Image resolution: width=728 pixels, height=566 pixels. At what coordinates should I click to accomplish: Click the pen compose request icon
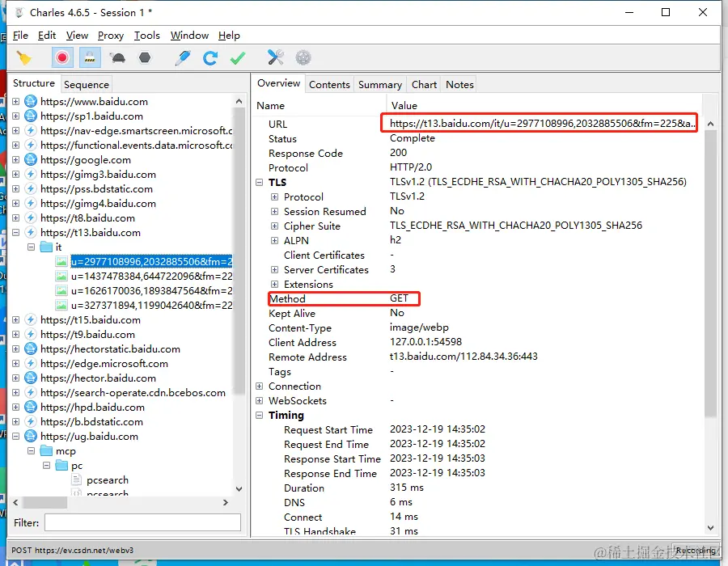pyautogui.click(x=183, y=58)
